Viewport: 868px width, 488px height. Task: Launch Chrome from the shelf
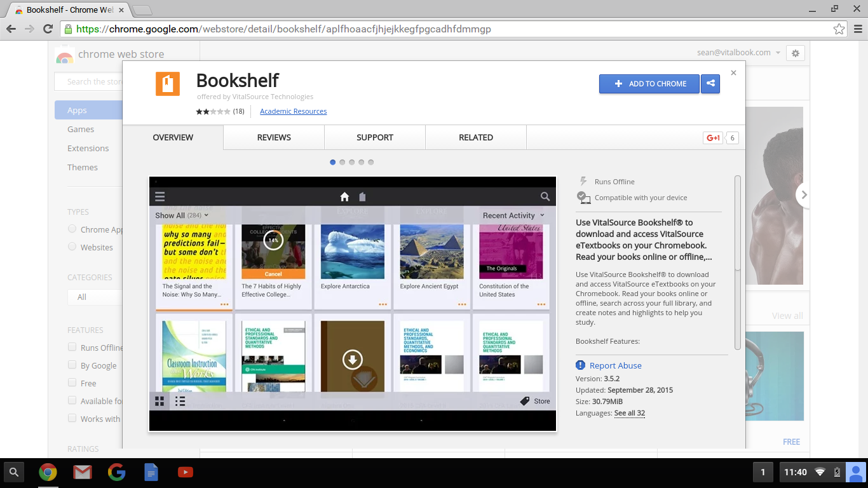coord(48,472)
